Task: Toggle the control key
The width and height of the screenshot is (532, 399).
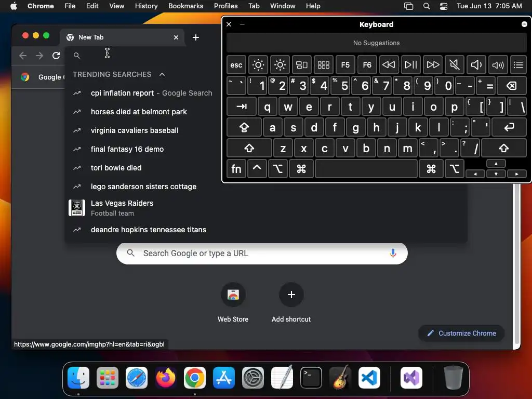Action: coord(257,169)
